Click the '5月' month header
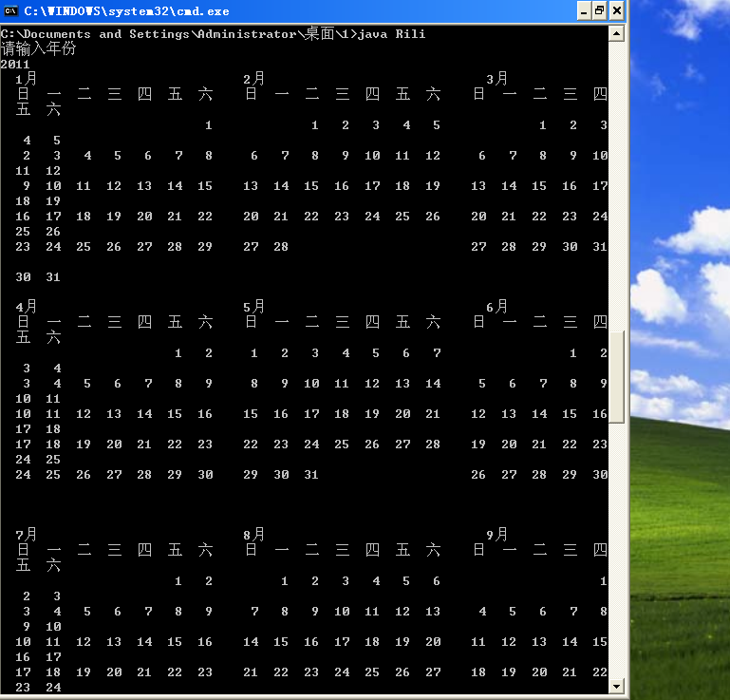730x700 pixels. tap(253, 307)
